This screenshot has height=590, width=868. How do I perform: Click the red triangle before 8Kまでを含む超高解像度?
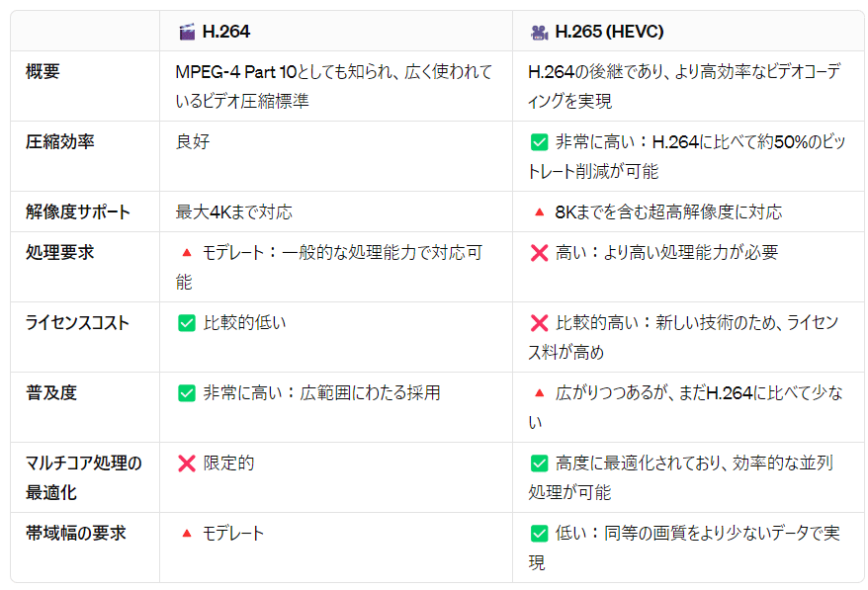(539, 212)
